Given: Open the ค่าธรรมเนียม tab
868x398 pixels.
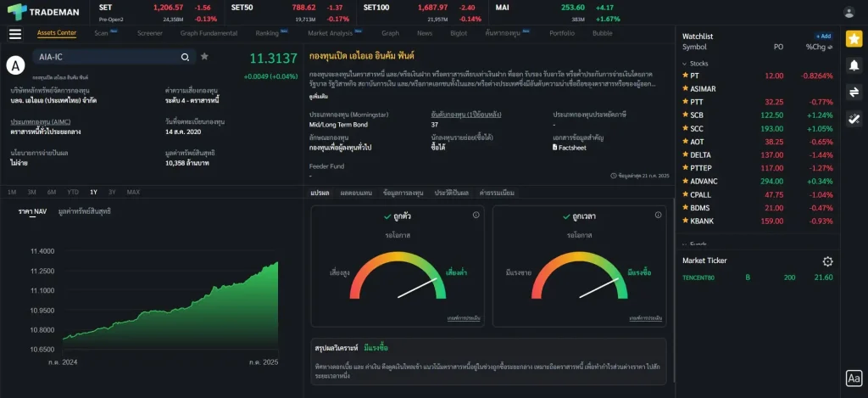Looking at the screenshot, I should click(497, 193).
